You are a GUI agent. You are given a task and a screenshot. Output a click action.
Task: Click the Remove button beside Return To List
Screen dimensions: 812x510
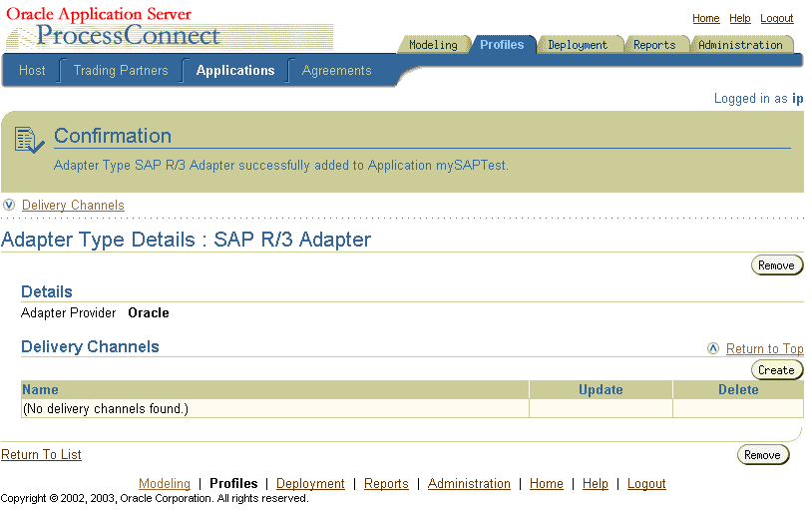coord(763,455)
